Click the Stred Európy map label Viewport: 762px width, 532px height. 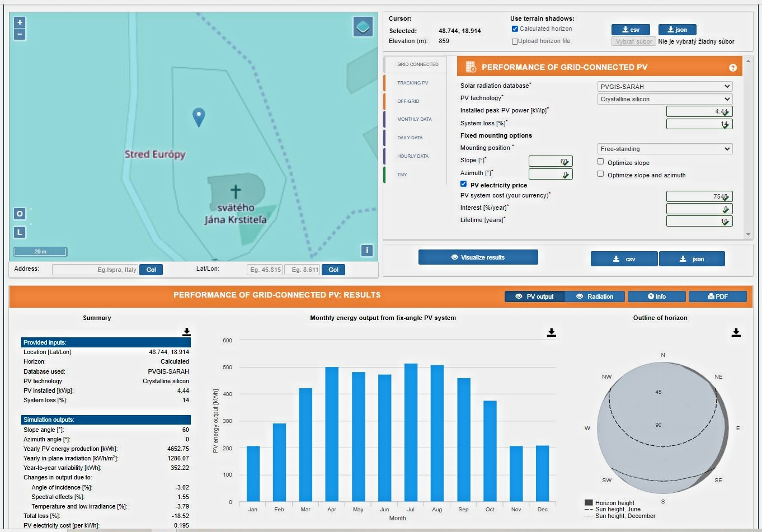point(155,154)
